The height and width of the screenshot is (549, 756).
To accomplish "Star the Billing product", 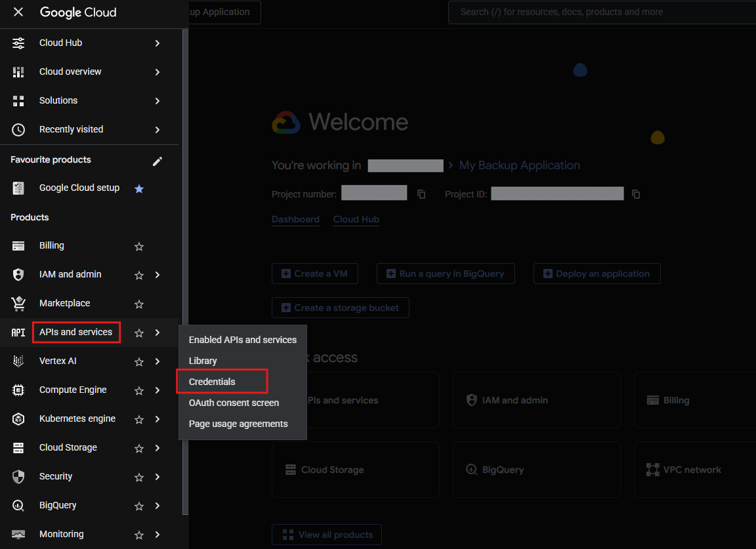I will point(139,247).
